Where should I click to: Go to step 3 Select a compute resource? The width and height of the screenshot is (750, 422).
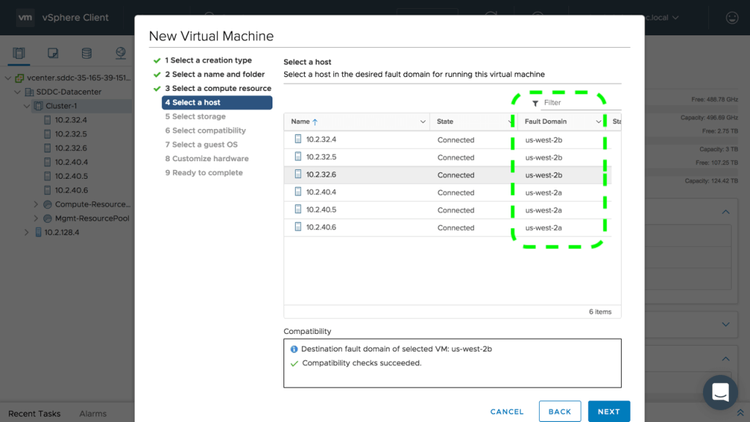coord(217,88)
